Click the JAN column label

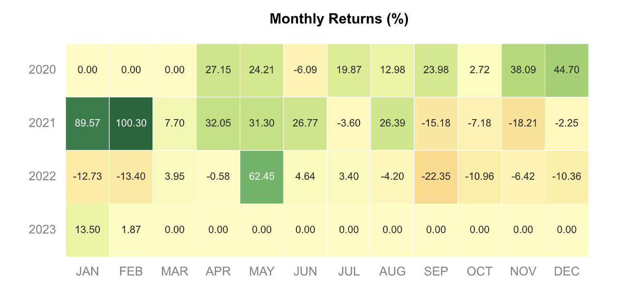click(87, 271)
